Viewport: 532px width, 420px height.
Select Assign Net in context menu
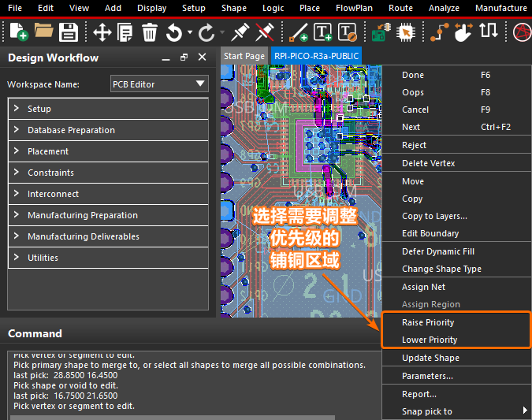pos(423,287)
